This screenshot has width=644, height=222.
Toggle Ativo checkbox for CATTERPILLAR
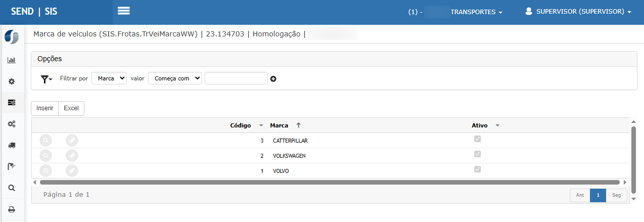[477, 139]
